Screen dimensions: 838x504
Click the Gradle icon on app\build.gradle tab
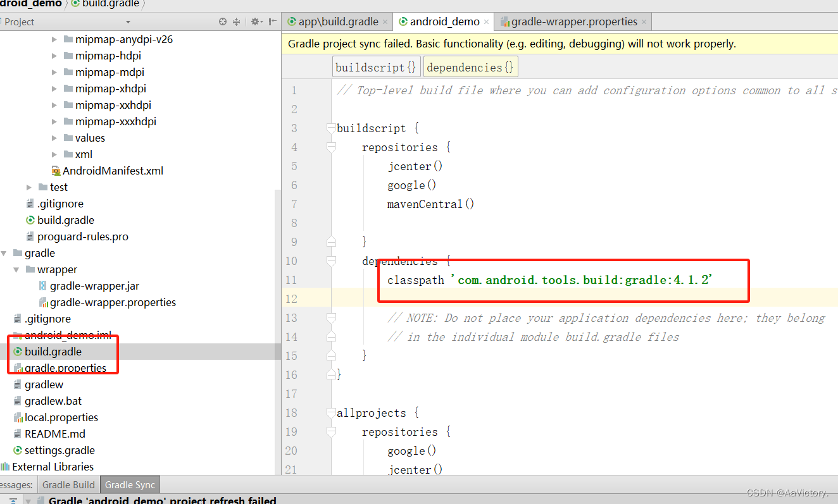(292, 22)
